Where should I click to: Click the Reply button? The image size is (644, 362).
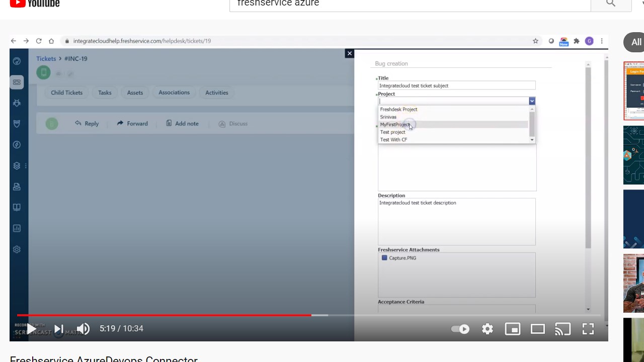[87, 124]
